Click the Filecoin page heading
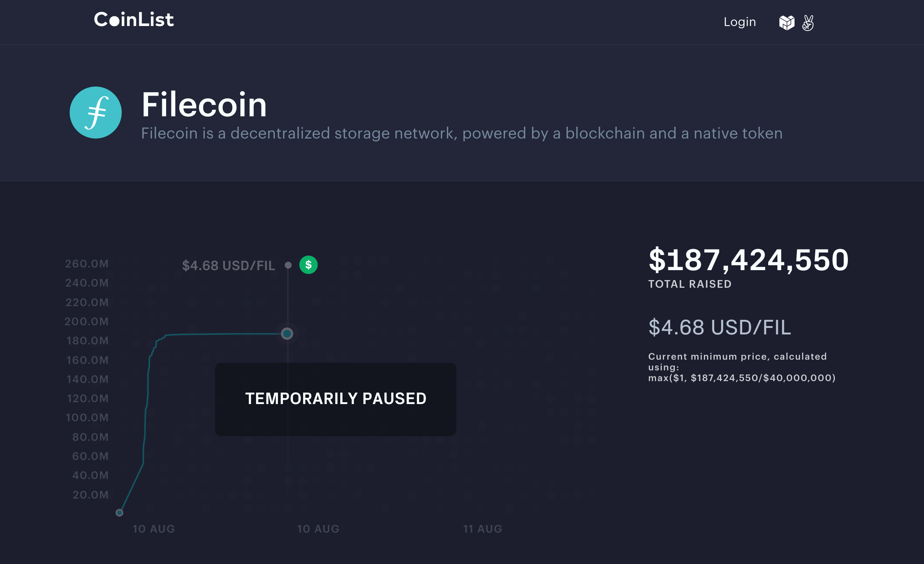The height and width of the screenshot is (564, 924). pos(204,104)
